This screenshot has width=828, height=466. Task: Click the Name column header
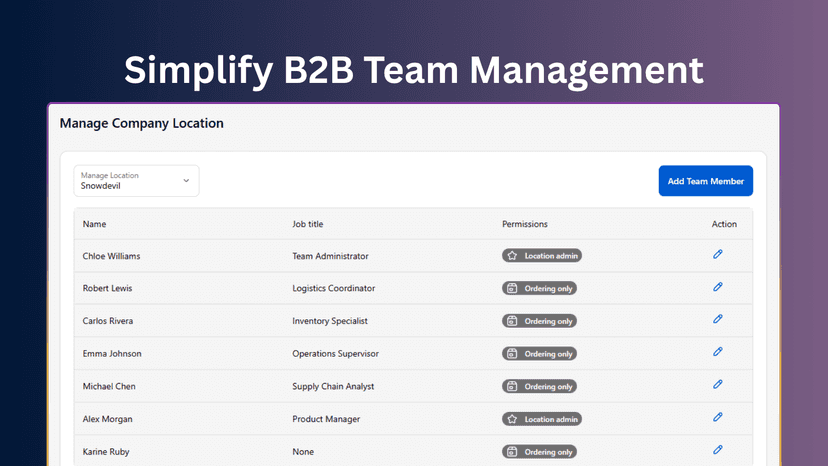tap(95, 224)
